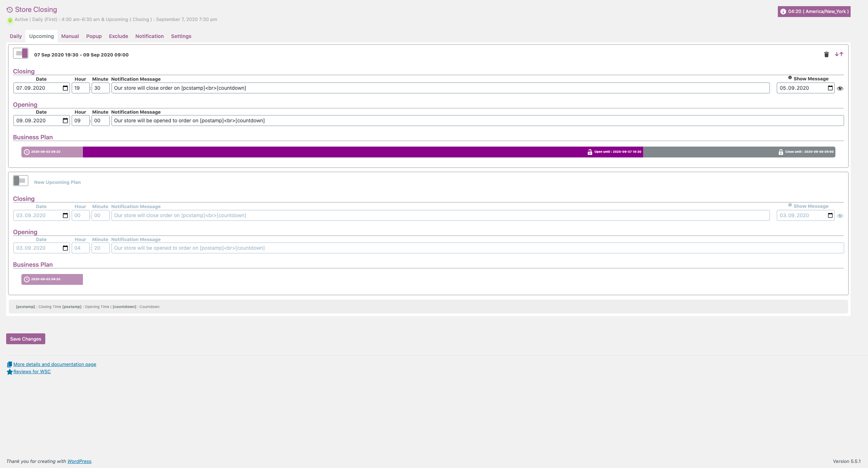
Task: Open the calendar picker for the 09.09.2020 opening date
Action: coord(65,121)
